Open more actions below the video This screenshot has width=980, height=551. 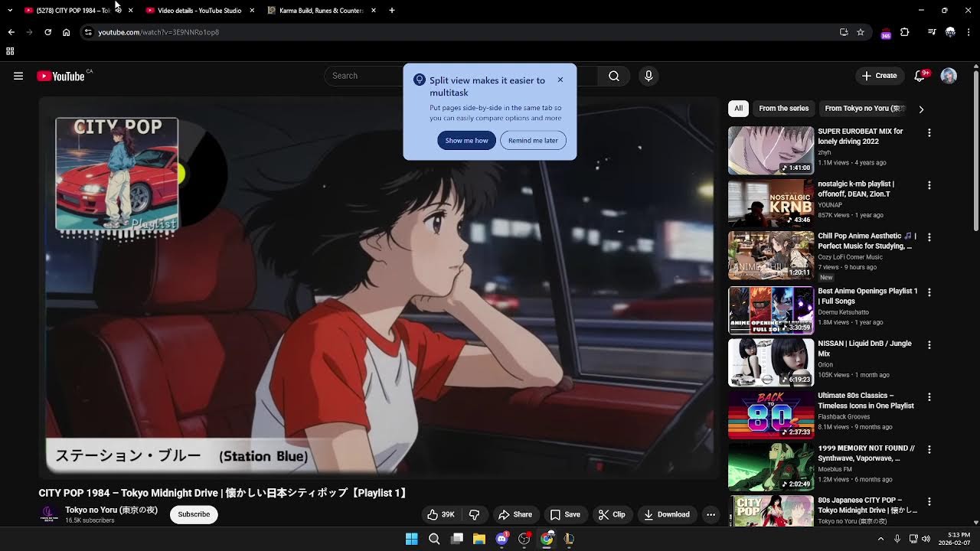[710, 514]
